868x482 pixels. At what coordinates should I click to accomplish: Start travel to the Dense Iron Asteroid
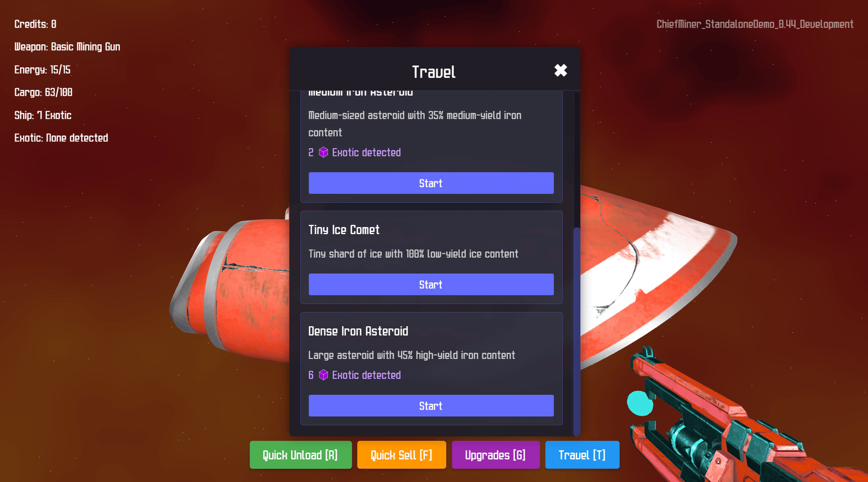[x=431, y=406]
